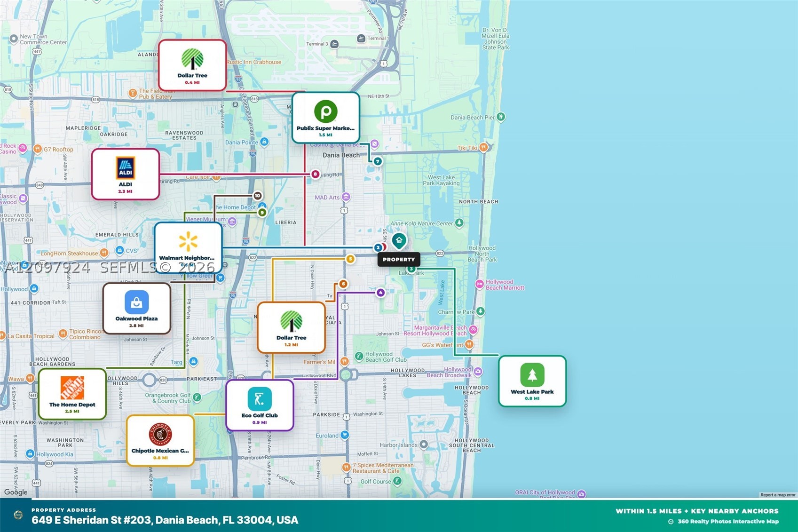798x532 pixels.
Task: Click the yellow route marker 5
Action: (x=350, y=259)
